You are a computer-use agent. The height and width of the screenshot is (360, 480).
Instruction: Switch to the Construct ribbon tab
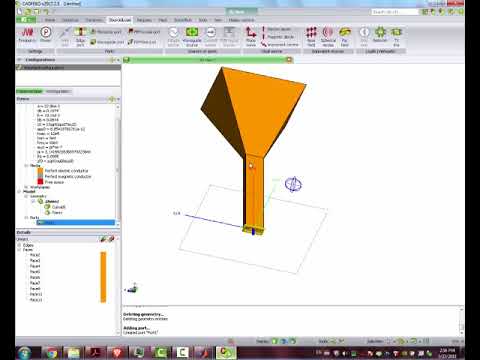(x=70, y=20)
